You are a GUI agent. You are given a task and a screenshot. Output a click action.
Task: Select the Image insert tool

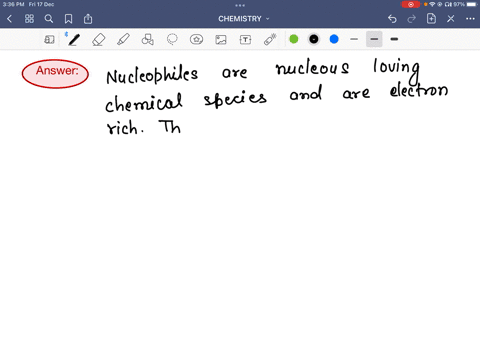[221, 40]
